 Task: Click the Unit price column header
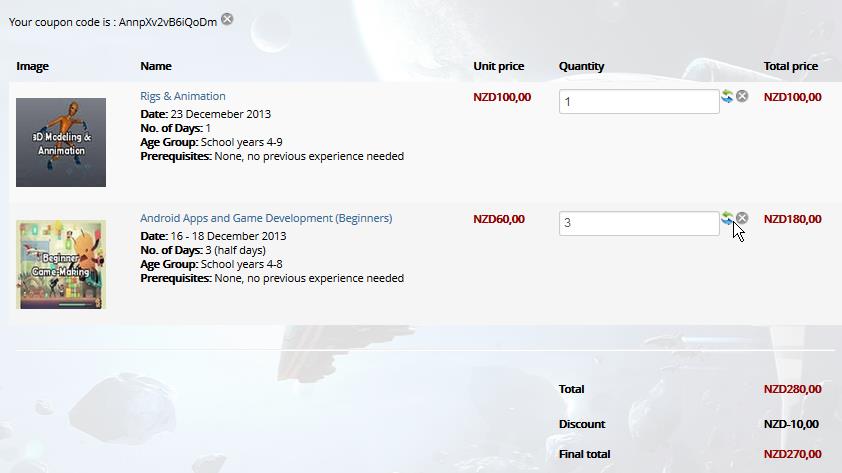pyautogui.click(x=498, y=66)
